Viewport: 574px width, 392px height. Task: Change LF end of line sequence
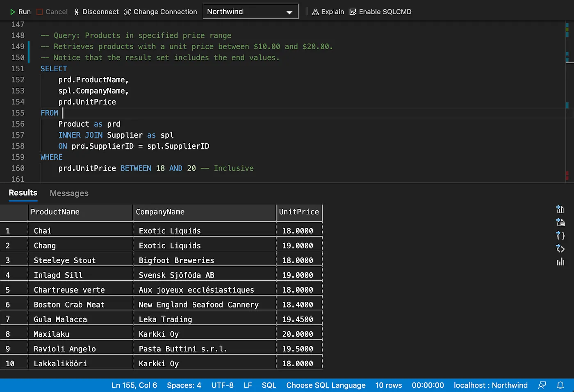click(x=248, y=385)
